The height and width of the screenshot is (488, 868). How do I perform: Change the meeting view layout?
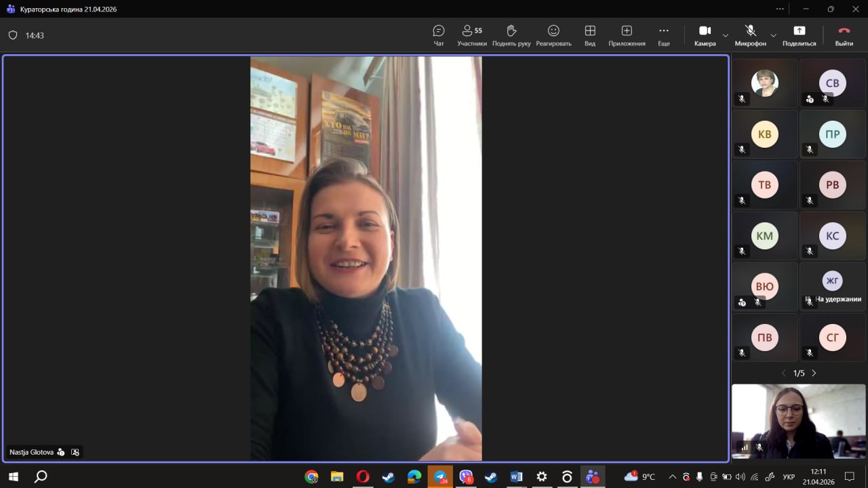(590, 35)
